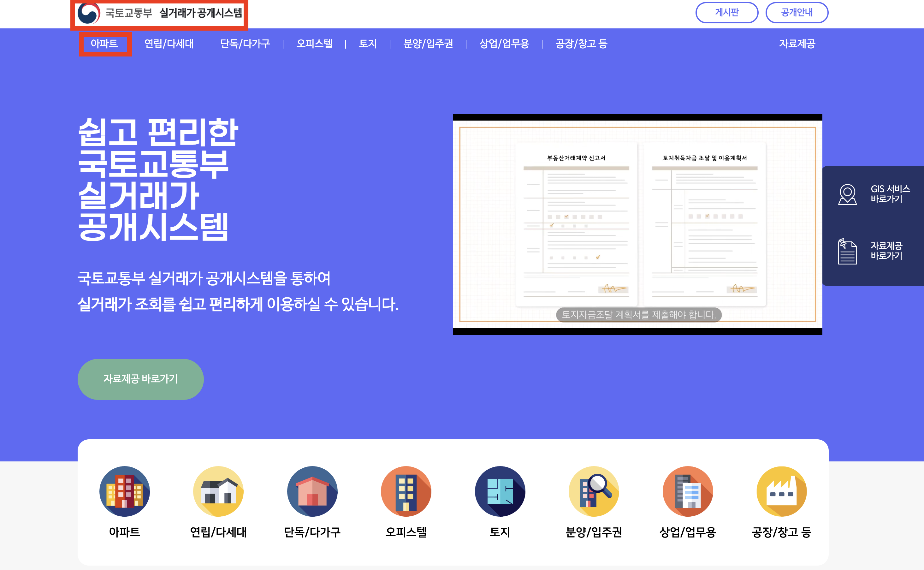The height and width of the screenshot is (570, 924).
Task: Click the 자료제공 바로가기 document icon
Action: 847,251
